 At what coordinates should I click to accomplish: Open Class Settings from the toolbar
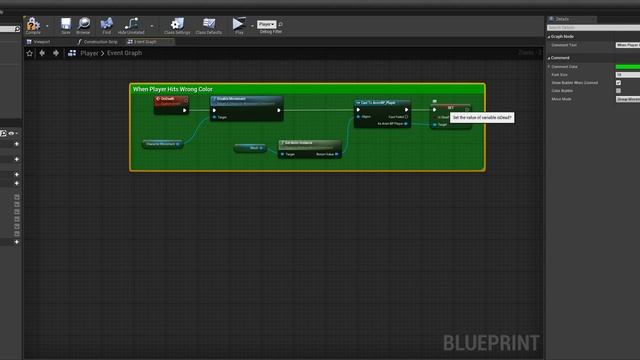(x=177, y=24)
